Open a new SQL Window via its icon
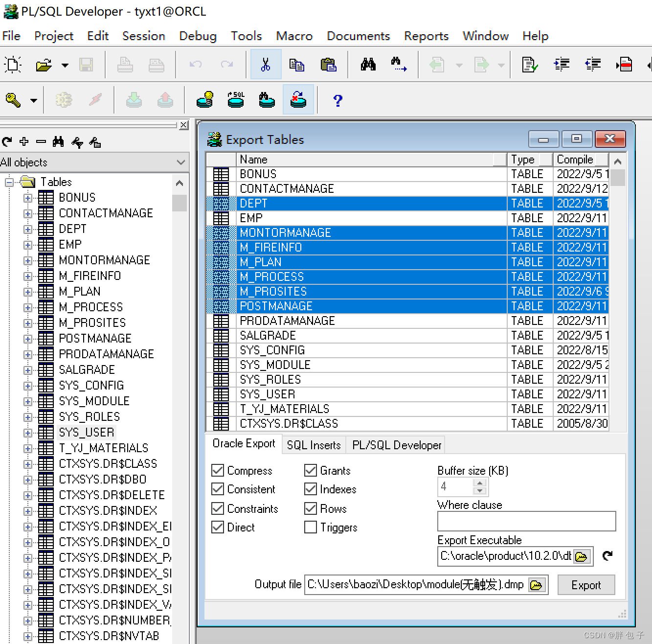The image size is (652, 644). tap(235, 100)
